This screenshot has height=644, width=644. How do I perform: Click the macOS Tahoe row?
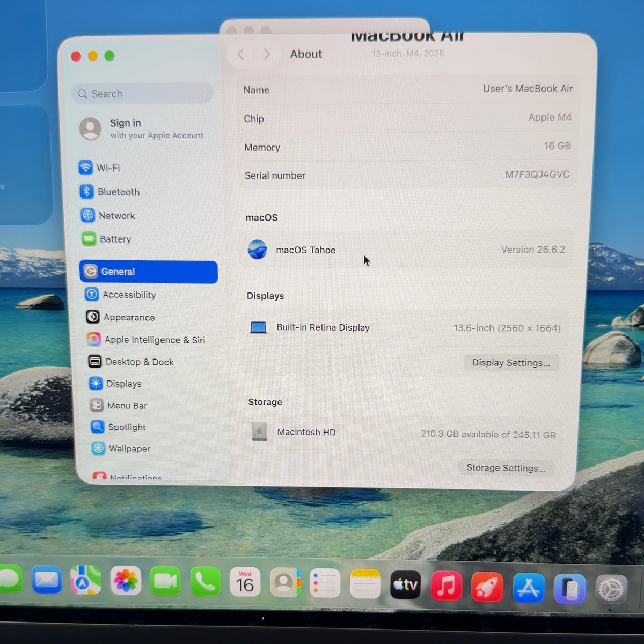pos(407,250)
